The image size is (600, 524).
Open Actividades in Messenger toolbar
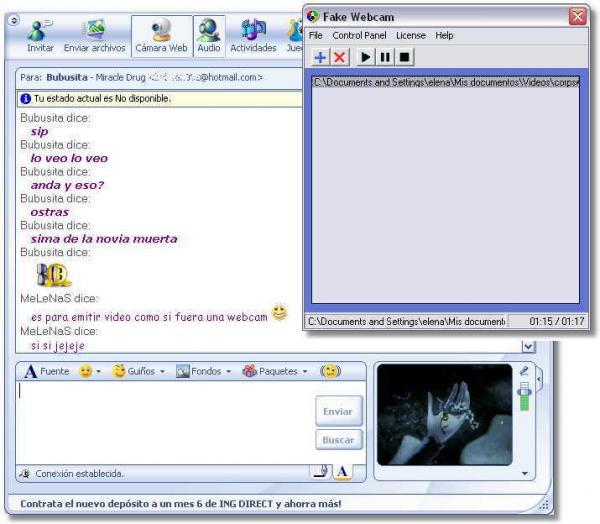[x=253, y=36]
